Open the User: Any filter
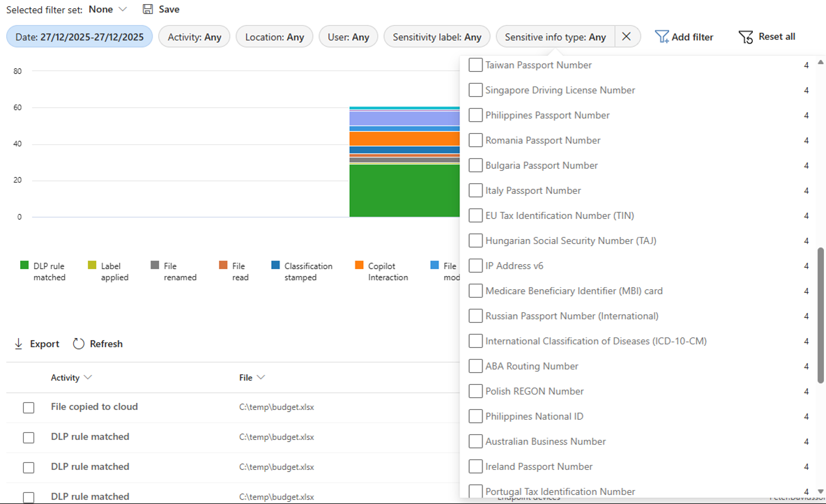This screenshot has height=504, width=826. click(348, 37)
